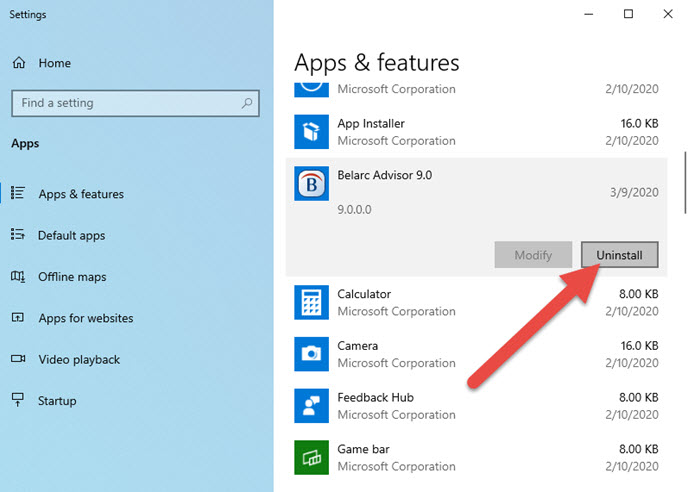
Task: Click Feedback Hub size 8.00 KB
Action: (638, 398)
